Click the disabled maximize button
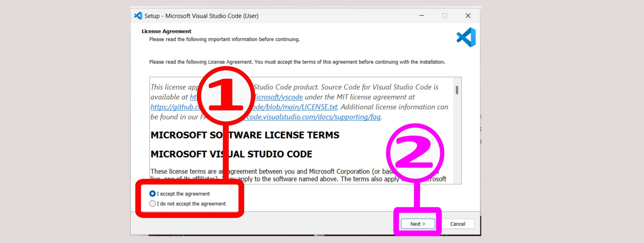 coord(445,16)
